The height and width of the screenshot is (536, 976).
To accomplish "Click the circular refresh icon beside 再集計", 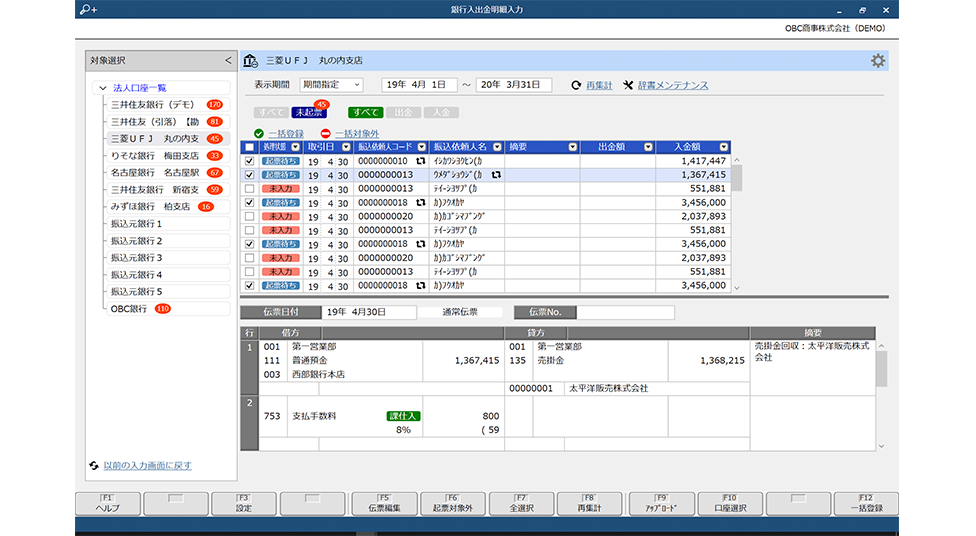I will [576, 85].
